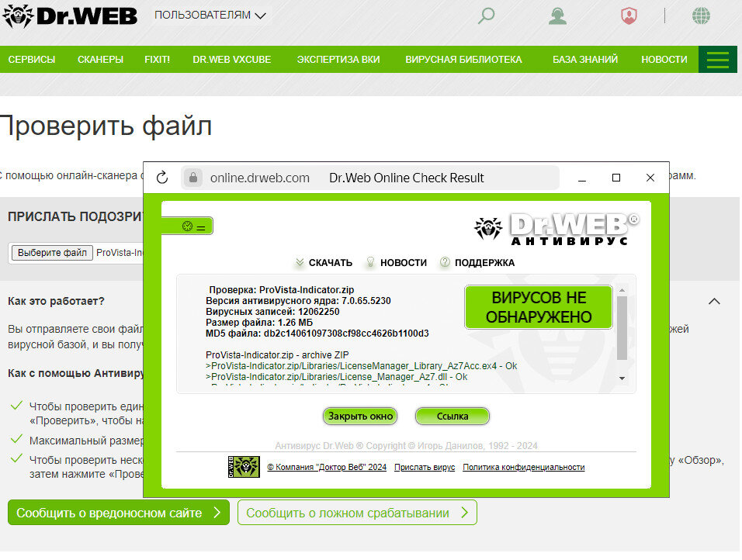Open СЕРВИСЫ menu item
This screenshot has height=560, width=742.
[32, 60]
